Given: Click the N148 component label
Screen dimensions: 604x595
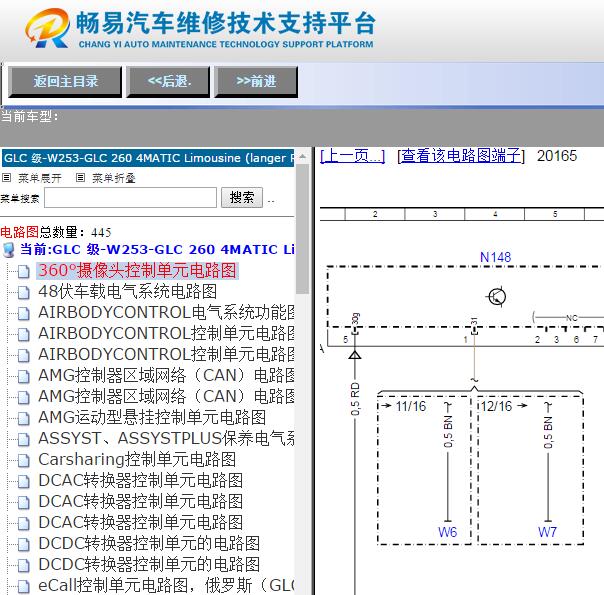Looking at the screenshot, I should pos(495,257).
